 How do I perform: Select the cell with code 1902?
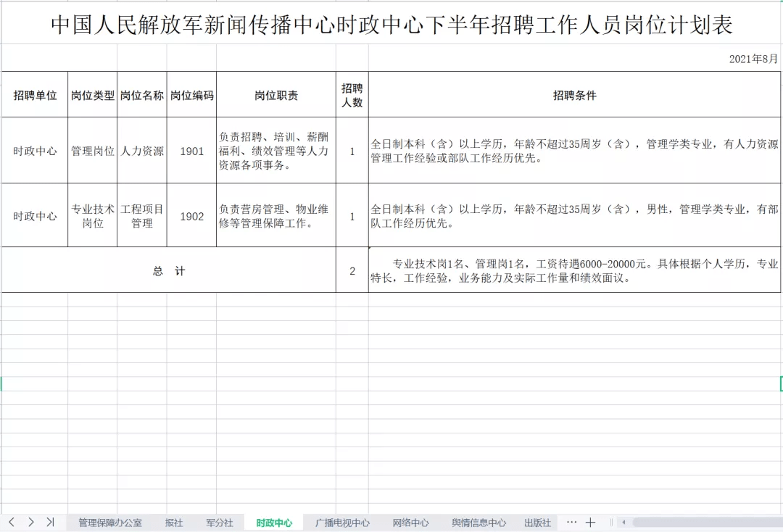[191, 215]
